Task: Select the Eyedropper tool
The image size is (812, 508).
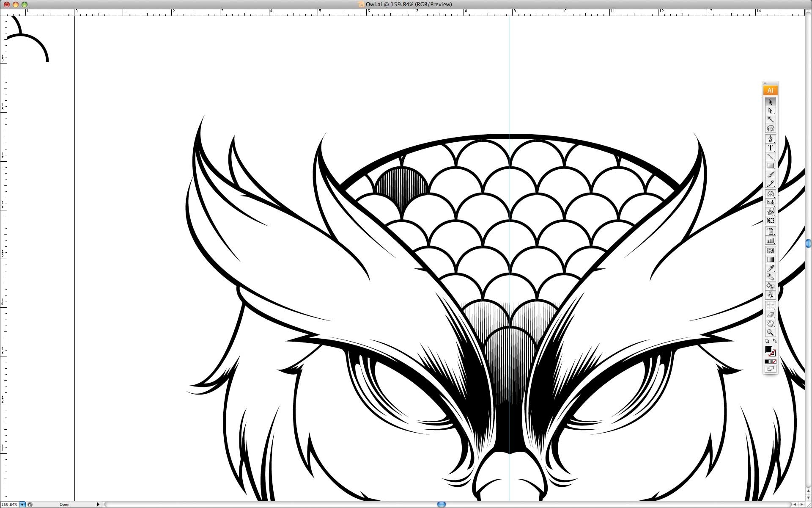Action: click(771, 269)
